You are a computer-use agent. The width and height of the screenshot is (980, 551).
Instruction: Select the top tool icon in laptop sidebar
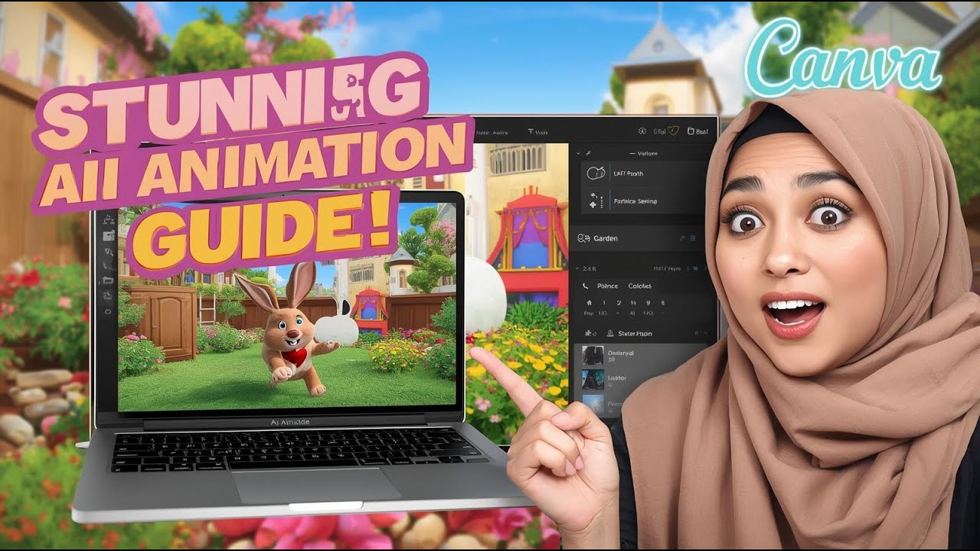point(108,221)
